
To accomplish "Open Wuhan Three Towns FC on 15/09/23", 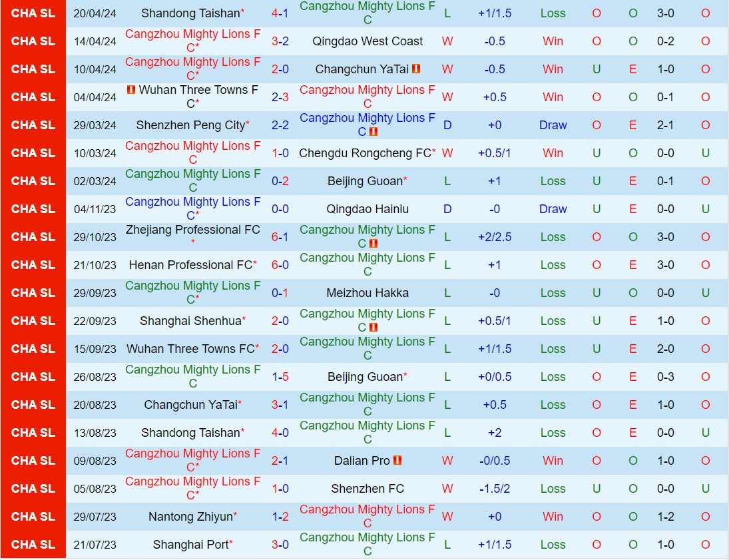I will coord(190,348).
